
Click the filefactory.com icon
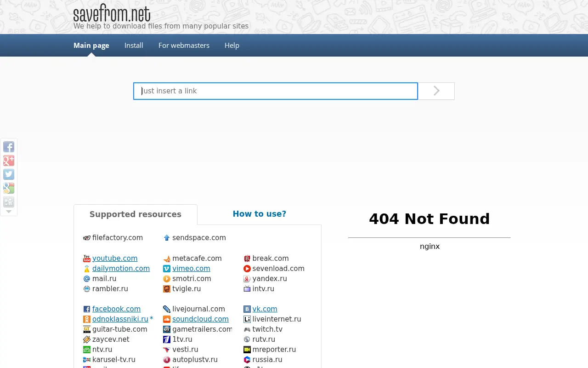[87, 238]
